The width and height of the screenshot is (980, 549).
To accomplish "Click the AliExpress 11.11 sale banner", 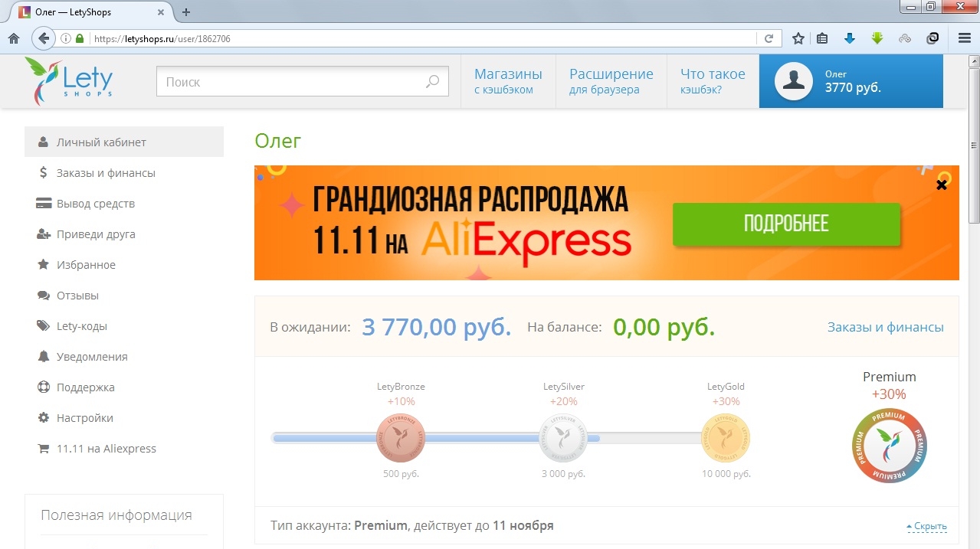I will click(x=607, y=223).
